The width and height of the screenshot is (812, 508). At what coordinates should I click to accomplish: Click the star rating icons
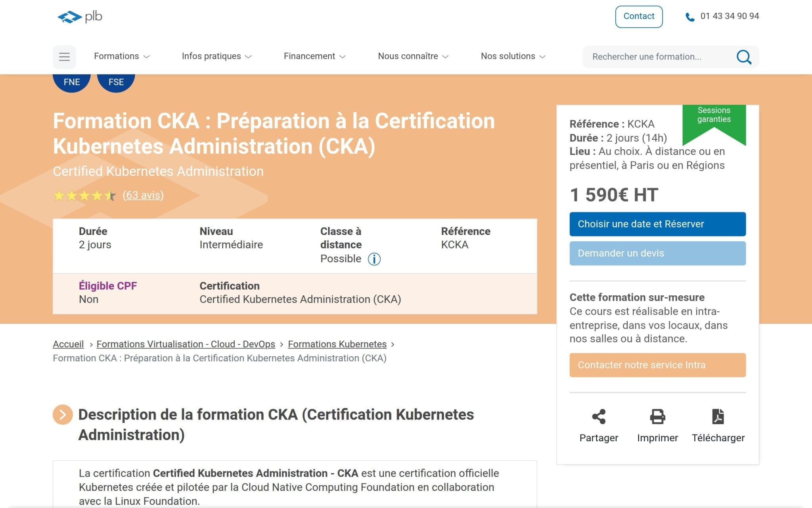click(84, 195)
